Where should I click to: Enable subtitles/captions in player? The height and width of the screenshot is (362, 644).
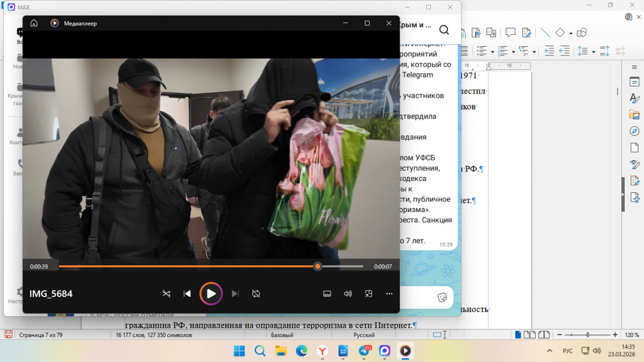pyautogui.click(x=327, y=294)
